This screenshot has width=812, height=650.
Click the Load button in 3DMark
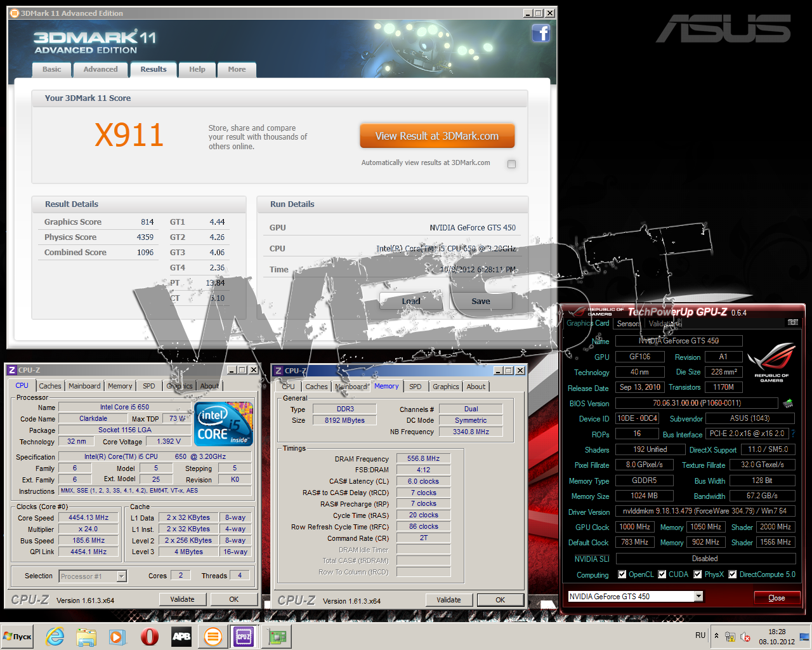tap(411, 302)
